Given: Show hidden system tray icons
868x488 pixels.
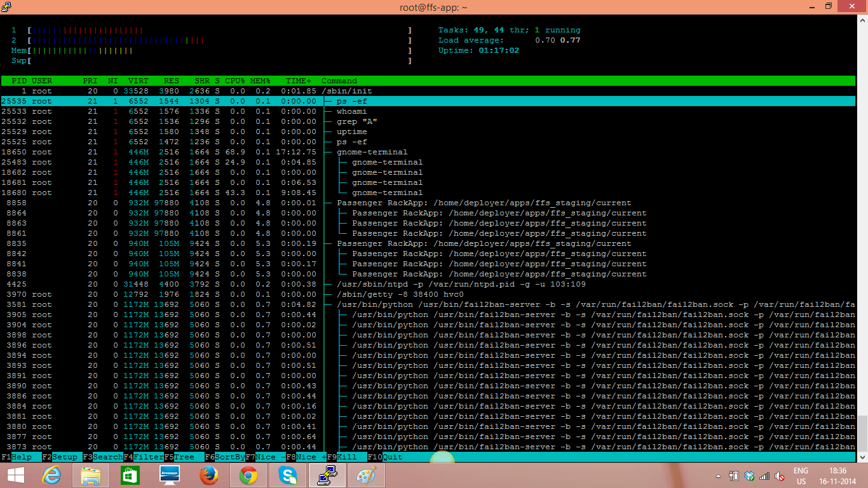Looking at the screenshot, I should (719, 476).
